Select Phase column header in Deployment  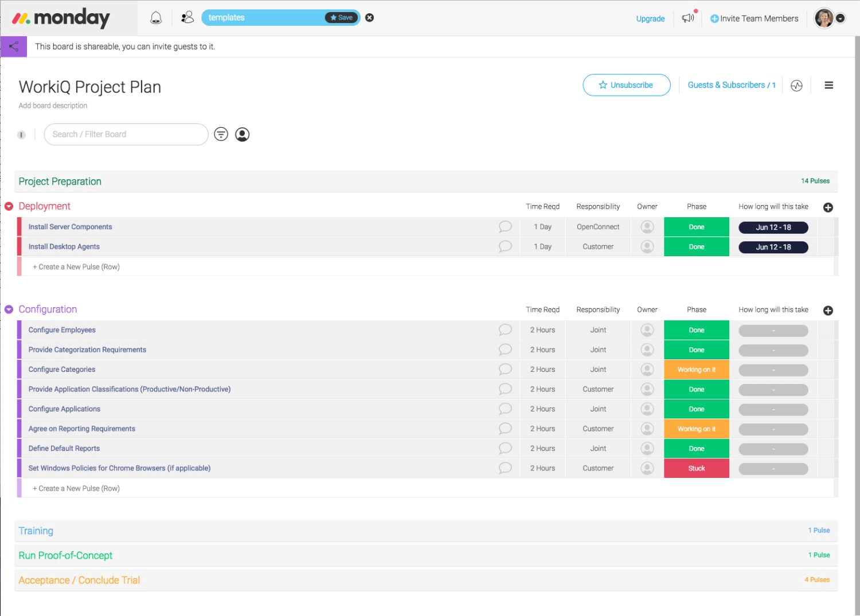tap(697, 207)
